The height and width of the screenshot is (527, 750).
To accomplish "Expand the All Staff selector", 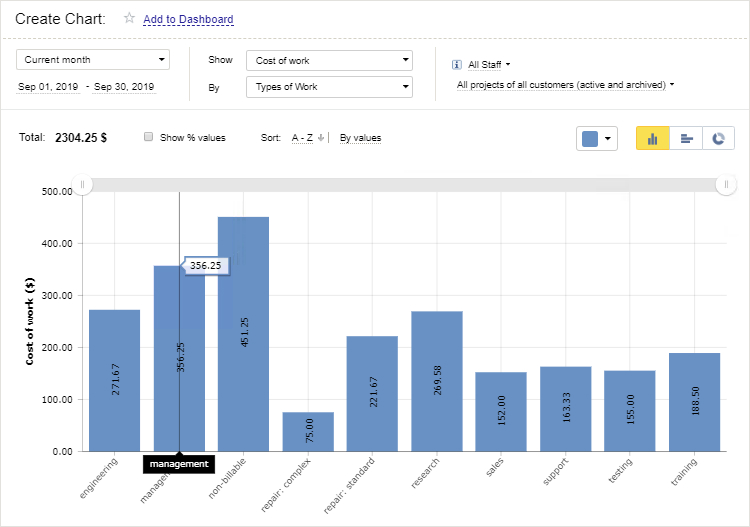I will [x=489, y=65].
